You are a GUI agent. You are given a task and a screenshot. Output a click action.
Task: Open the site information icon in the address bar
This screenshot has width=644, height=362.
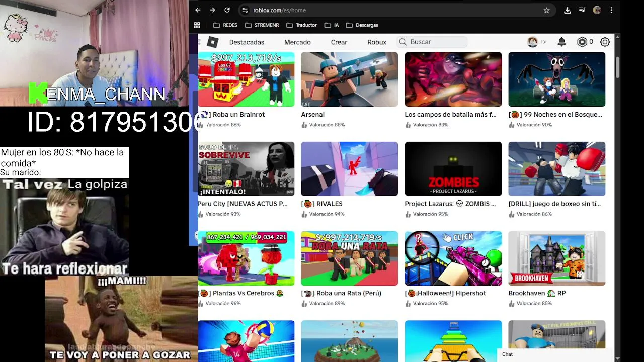[x=245, y=10]
